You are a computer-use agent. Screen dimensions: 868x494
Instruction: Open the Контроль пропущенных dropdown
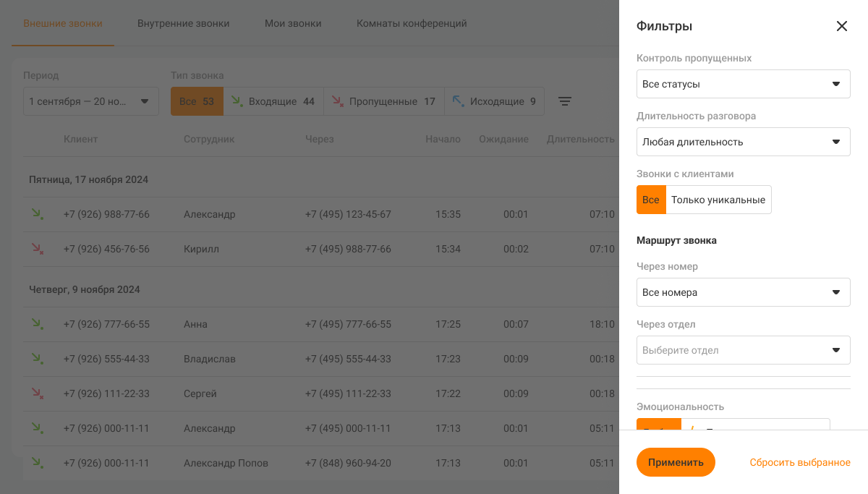pos(743,84)
